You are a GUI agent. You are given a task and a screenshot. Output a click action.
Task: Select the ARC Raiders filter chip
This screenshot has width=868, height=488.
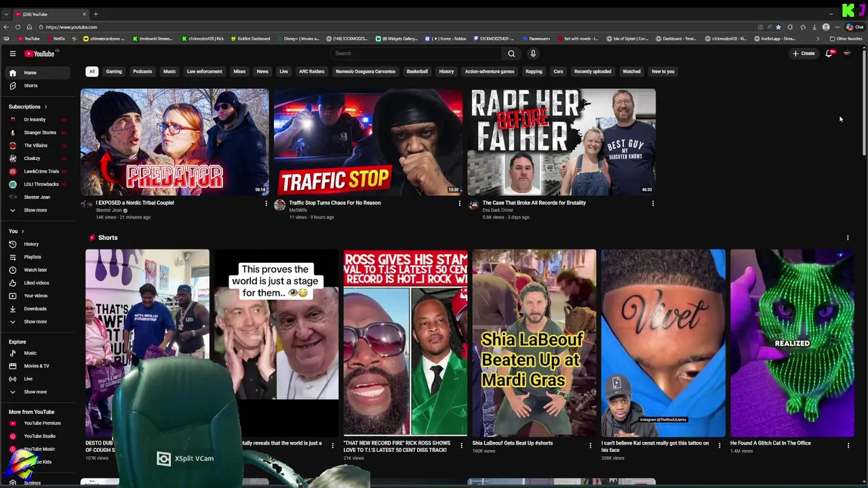click(312, 71)
